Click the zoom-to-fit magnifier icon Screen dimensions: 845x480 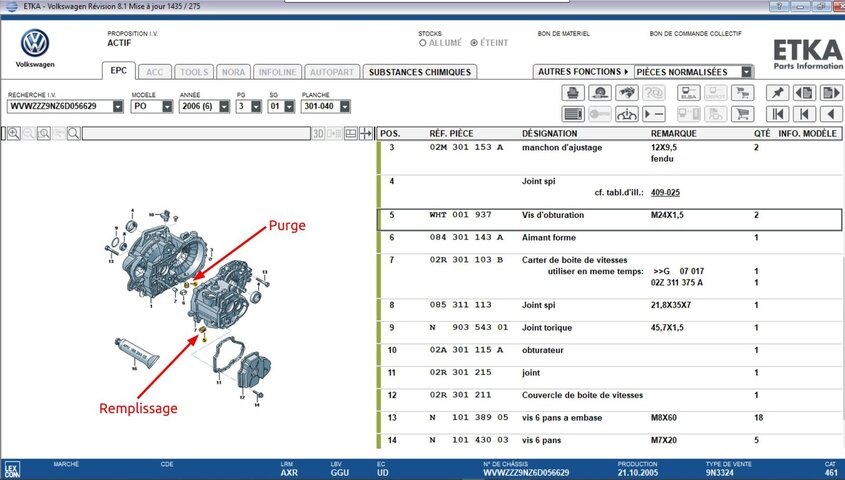click(x=44, y=134)
